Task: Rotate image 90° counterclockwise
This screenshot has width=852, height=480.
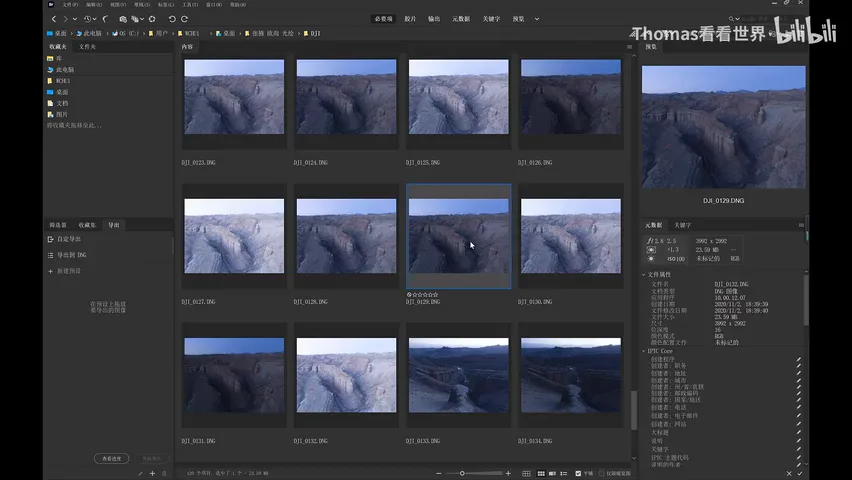Action: click(x=172, y=19)
